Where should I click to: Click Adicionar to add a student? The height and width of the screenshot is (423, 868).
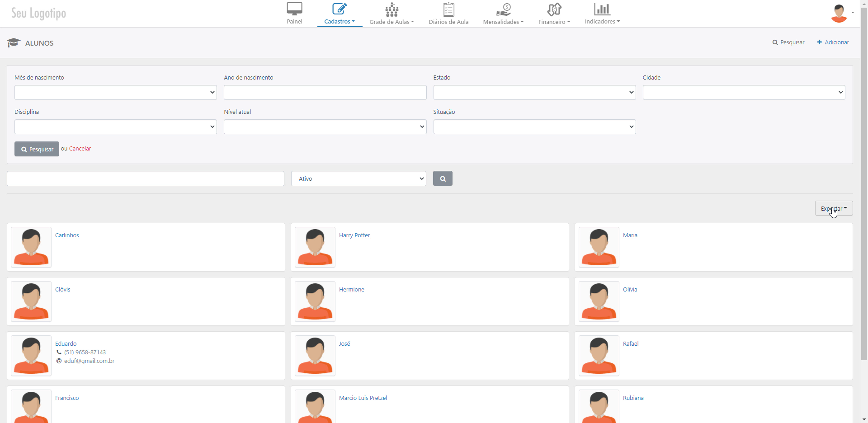pos(833,42)
